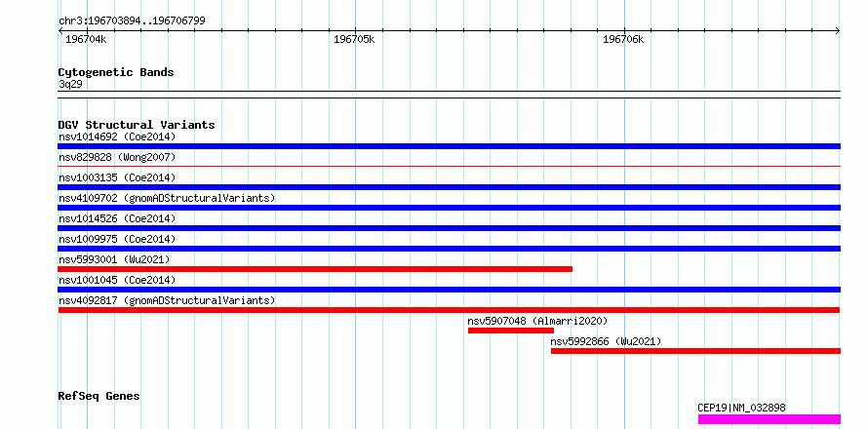Click the thin red nsv829828 variant line
Viewport: 868px width, 429px height.
[449, 166]
